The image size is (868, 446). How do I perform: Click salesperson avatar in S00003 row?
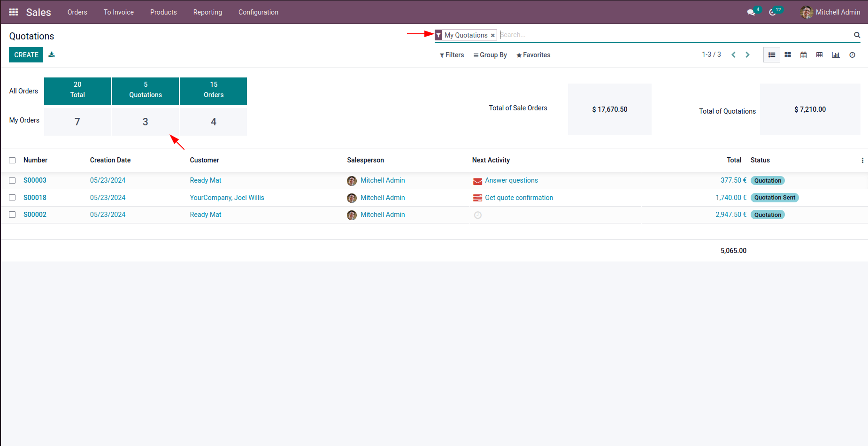[352, 181]
